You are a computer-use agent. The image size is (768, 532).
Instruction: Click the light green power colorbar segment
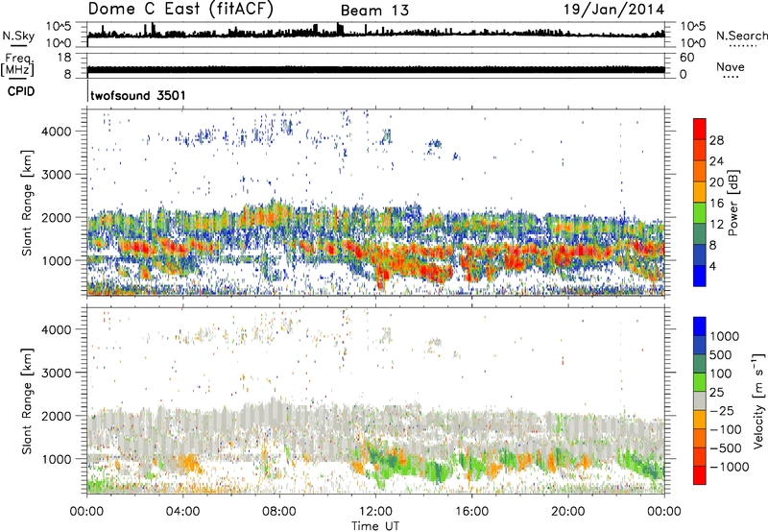pyautogui.click(x=700, y=212)
